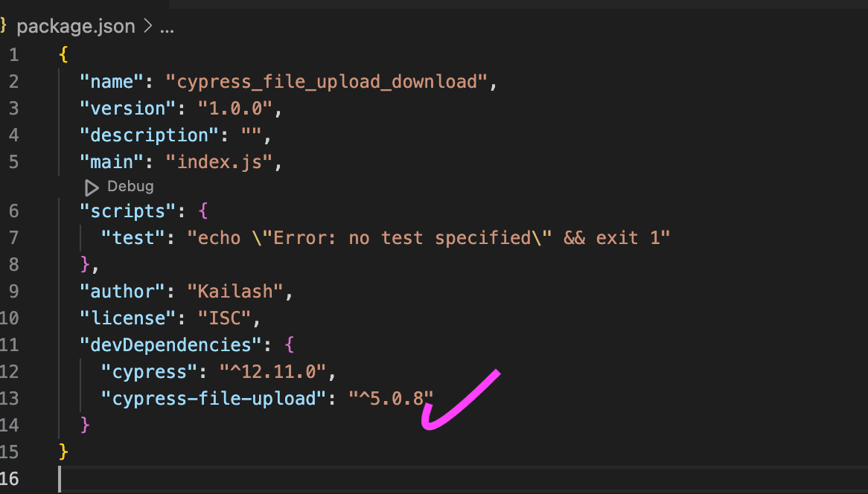Viewport: 868px width, 494px height.
Task: Click line number 13 in the gutter
Action: click(10, 399)
